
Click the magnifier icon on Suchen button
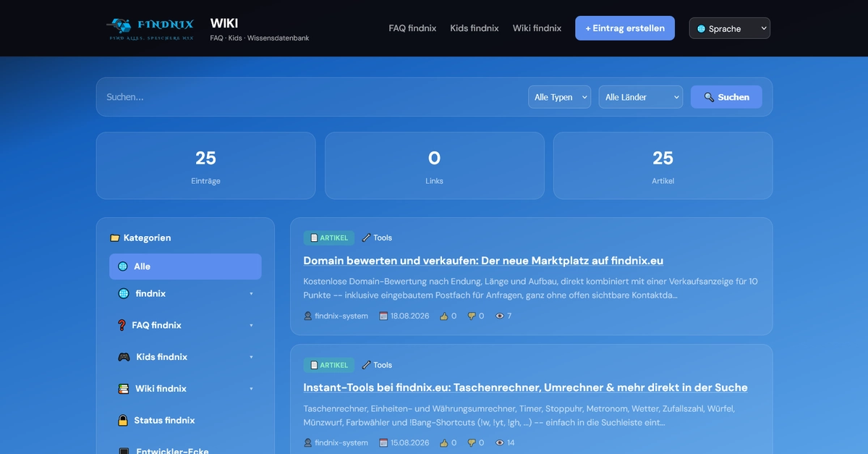tap(709, 97)
